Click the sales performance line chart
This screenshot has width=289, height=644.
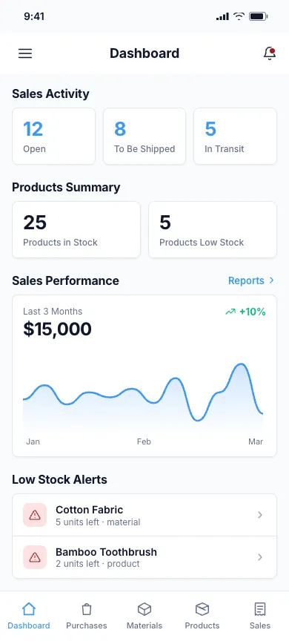coord(143,396)
